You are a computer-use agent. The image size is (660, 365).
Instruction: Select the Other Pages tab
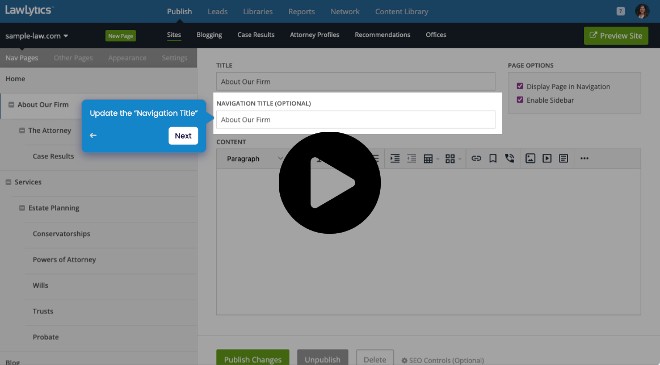73,58
